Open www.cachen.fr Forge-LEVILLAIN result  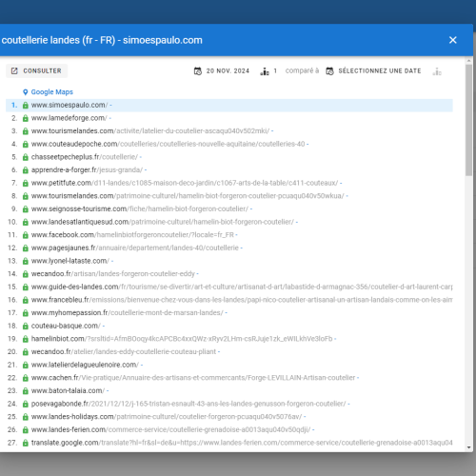pos(193,378)
